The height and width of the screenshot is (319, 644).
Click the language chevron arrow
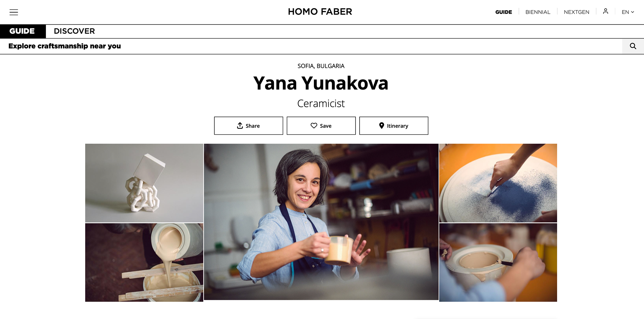pyautogui.click(x=633, y=12)
